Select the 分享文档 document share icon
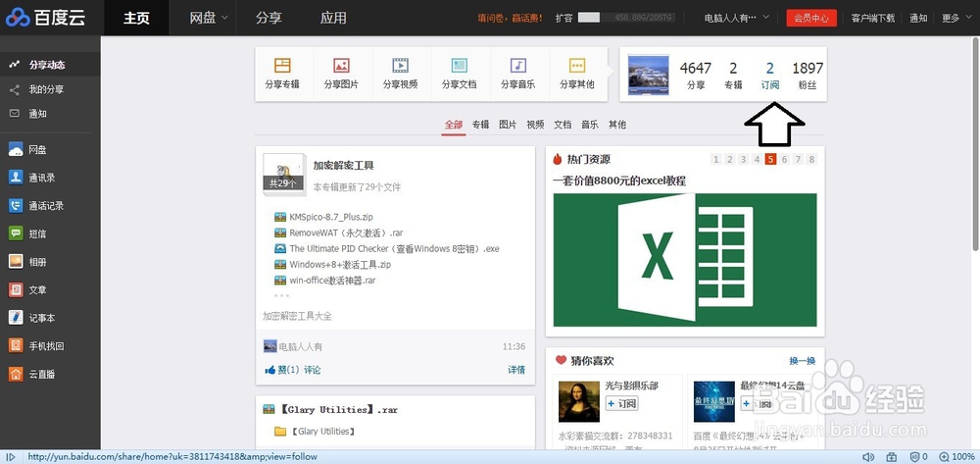 click(x=459, y=65)
